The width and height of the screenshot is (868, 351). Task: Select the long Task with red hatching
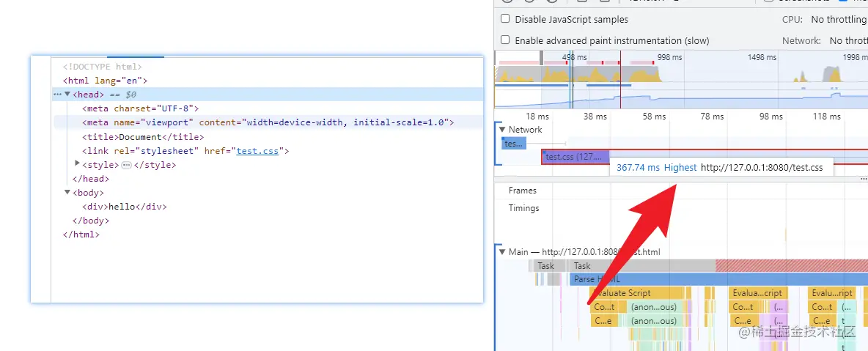pyautogui.click(x=718, y=266)
